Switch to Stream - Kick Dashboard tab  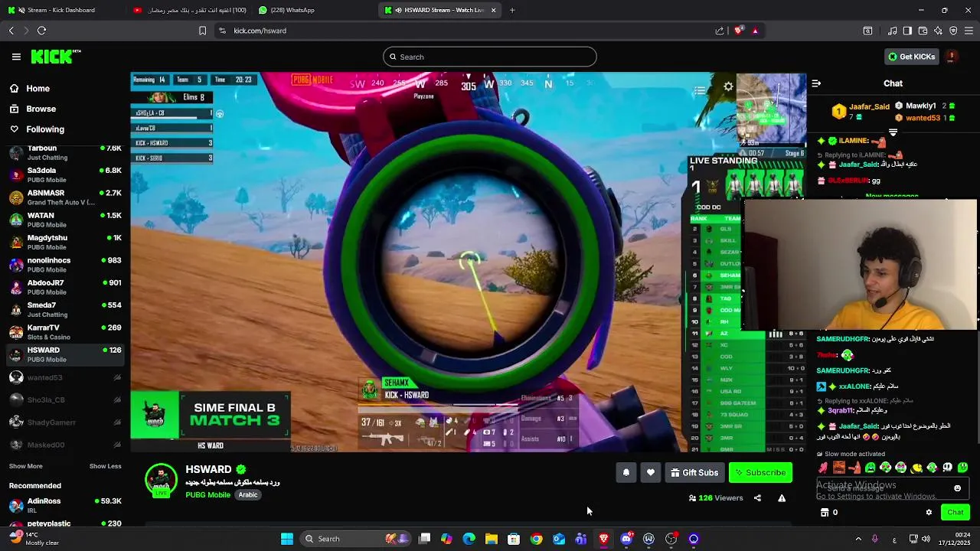click(x=61, y=10)
